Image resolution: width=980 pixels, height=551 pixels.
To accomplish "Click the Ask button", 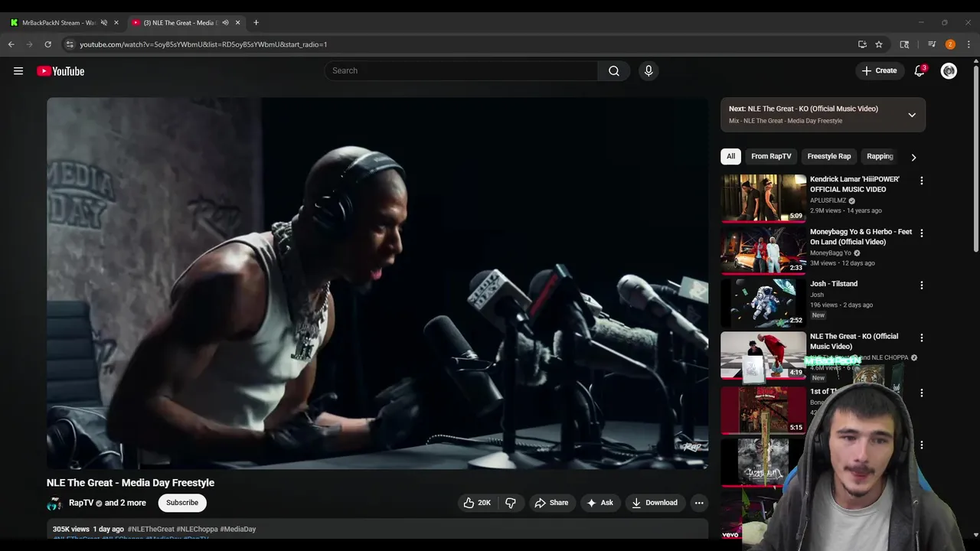I will [599, 503].
